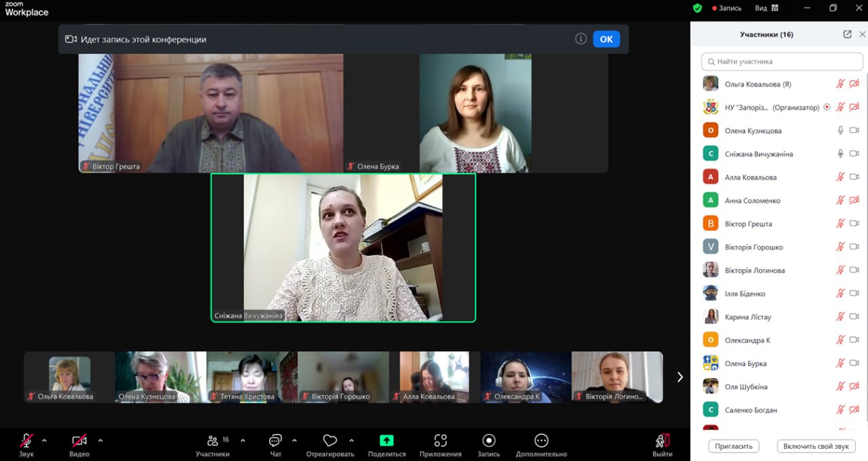The width and height of the screenshot is (868, 461).
Task: Click the Поделиться share screen icon
Action: (387, 441)
